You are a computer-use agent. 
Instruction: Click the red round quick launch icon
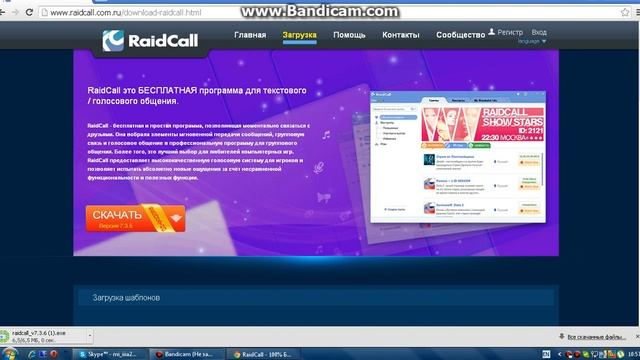(53, 354)
